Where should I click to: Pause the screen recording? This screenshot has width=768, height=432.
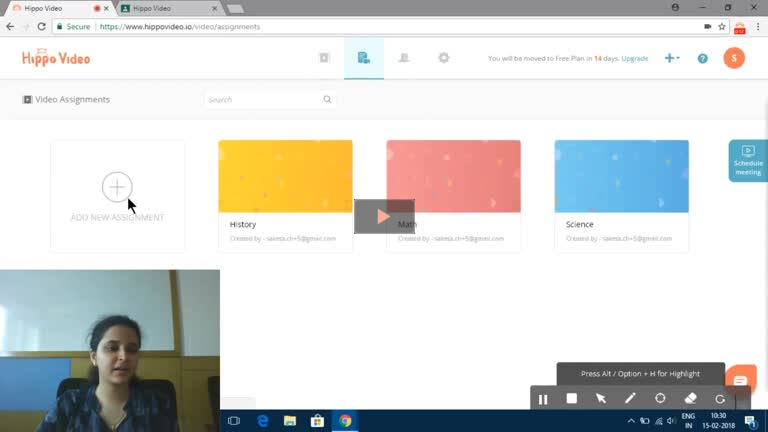point(543,399)
